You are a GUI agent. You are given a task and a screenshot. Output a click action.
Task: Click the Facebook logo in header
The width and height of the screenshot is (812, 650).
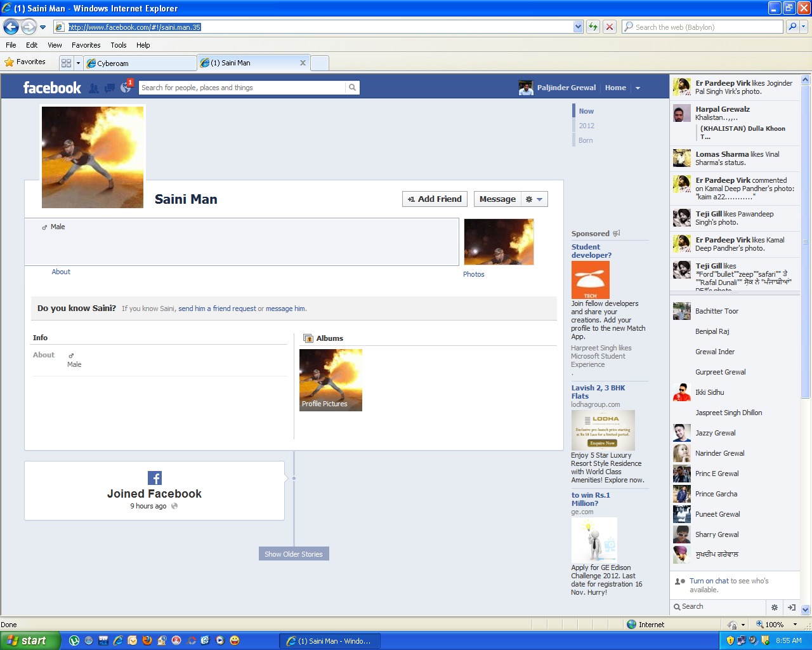[52, 88]
